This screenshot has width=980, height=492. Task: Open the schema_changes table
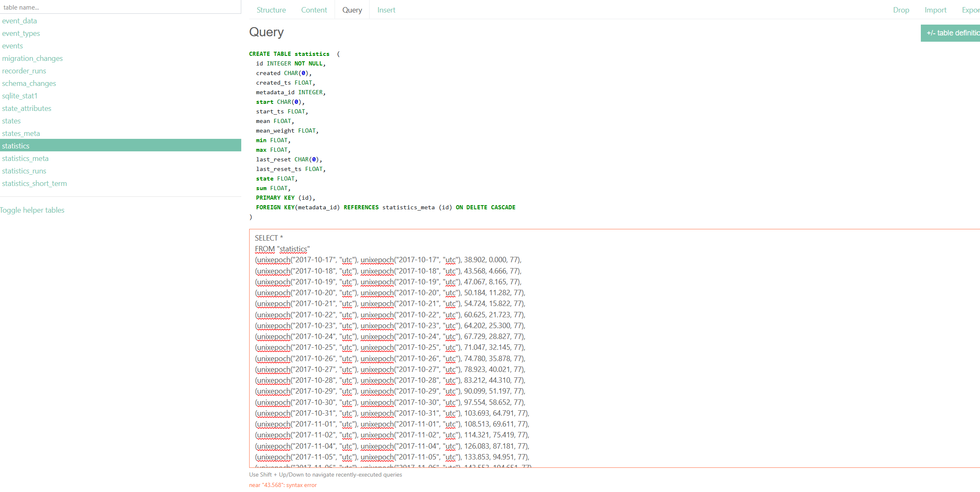[x=29, y=83]
